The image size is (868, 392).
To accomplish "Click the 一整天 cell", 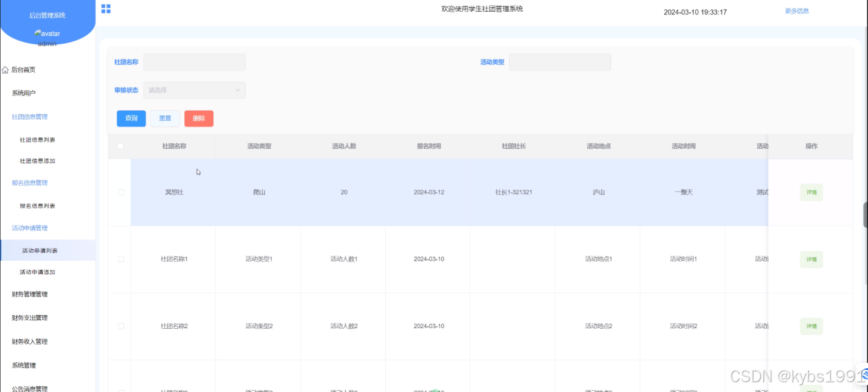I will tap(684, 192).
